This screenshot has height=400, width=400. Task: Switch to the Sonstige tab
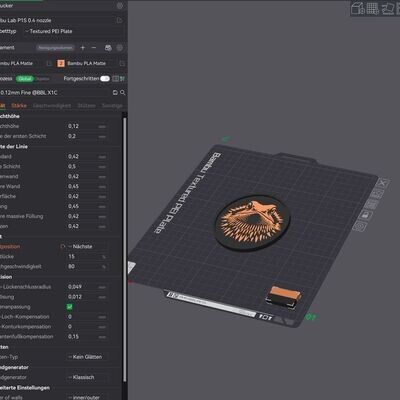(112, 106)
